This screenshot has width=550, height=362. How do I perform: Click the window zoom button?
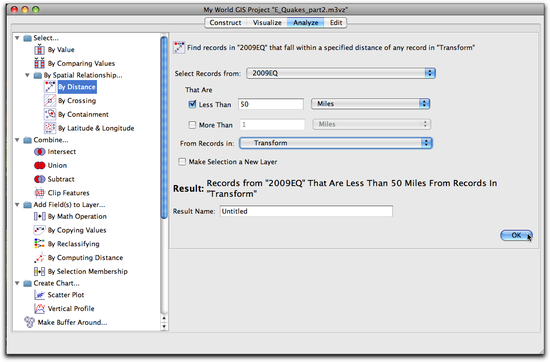[35, 9]
